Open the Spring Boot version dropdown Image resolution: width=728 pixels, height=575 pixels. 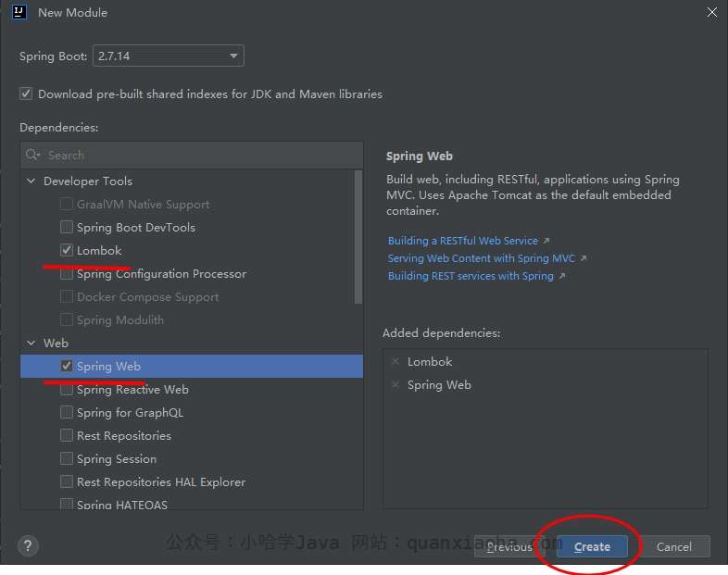169,56
